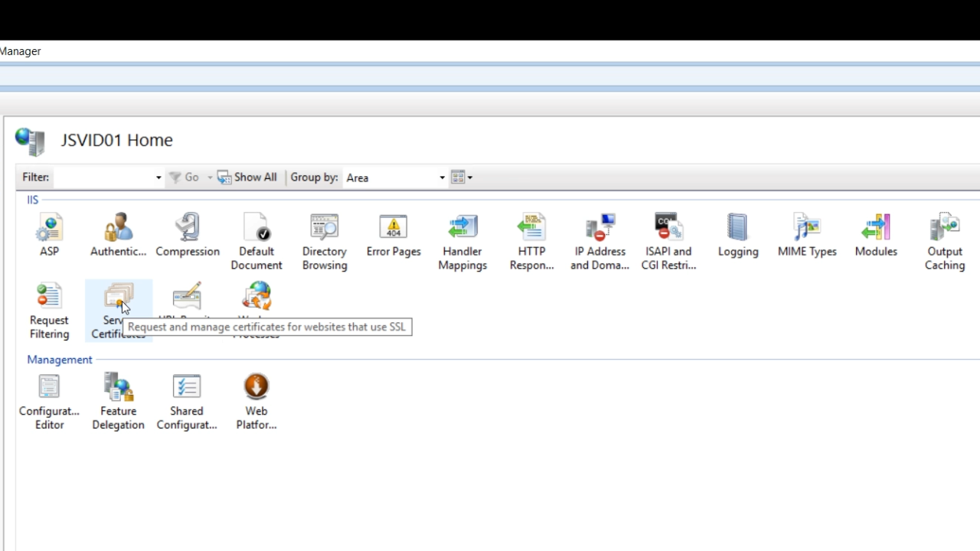Open the Logging feature
This screenshot has height=551, width=980.
click(738, 228)
